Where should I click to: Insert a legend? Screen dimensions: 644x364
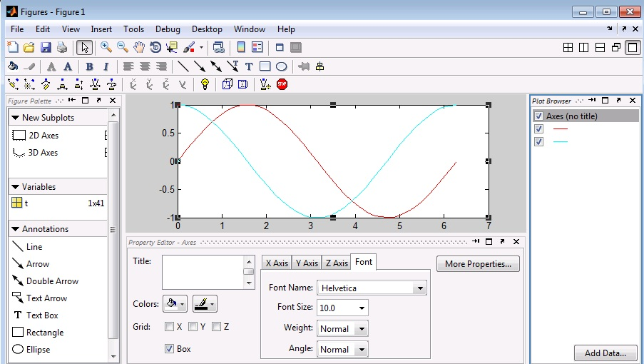[257, 47]
